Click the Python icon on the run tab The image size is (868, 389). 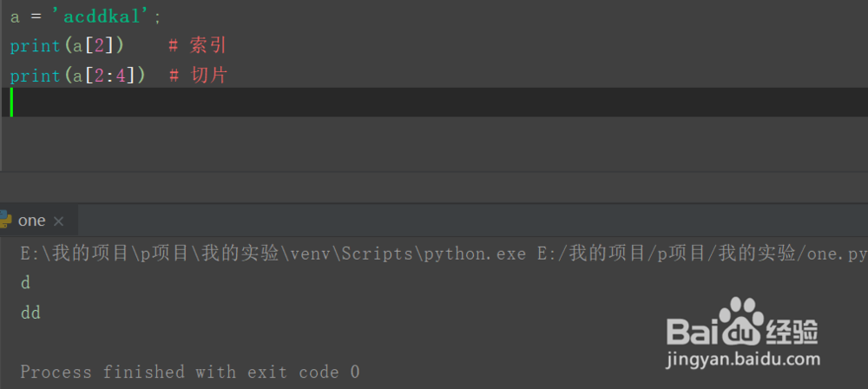[x=4, y=221]
